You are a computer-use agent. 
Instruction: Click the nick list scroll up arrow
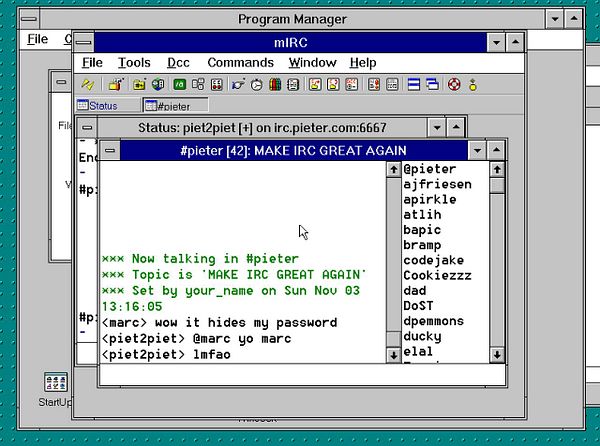pyautogui.click(x=497, y=169)
